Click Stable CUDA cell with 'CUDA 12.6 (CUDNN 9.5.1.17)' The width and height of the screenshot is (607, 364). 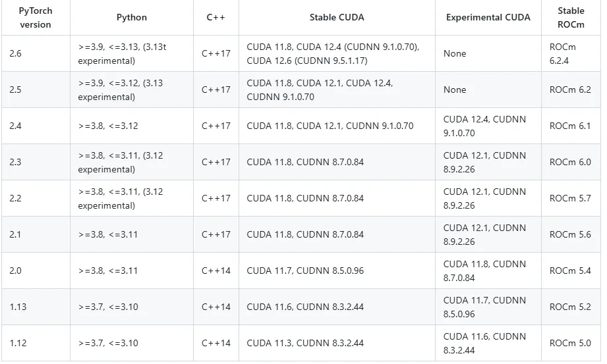click(337, 53)
